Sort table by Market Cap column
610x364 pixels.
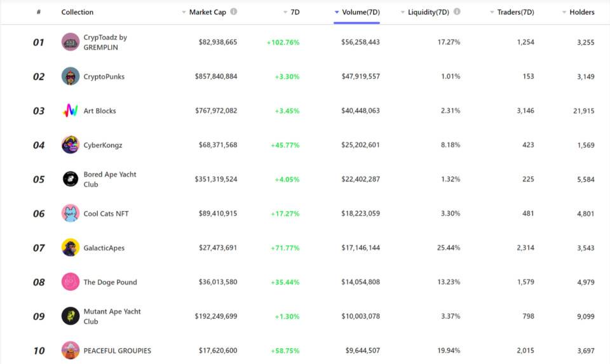(x=207, y=12)
